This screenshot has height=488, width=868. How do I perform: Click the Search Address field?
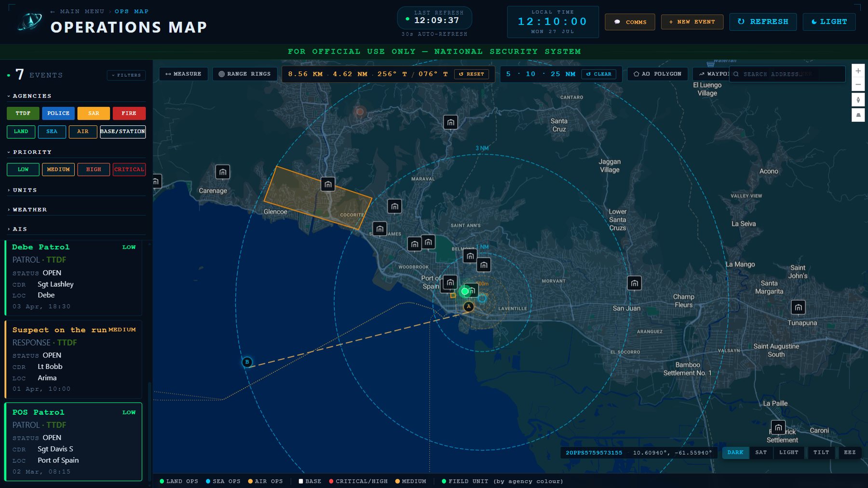787,74
